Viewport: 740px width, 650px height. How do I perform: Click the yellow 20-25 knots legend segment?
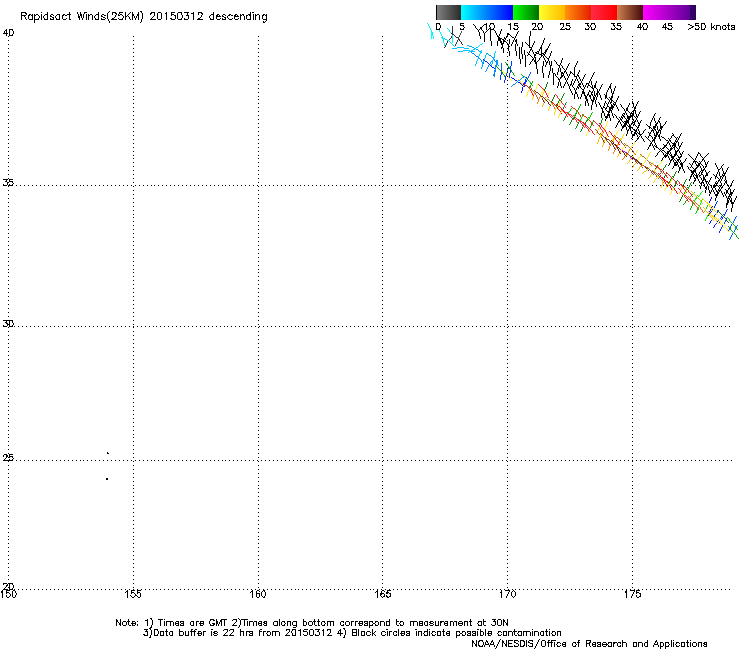(x=552, y=12)
